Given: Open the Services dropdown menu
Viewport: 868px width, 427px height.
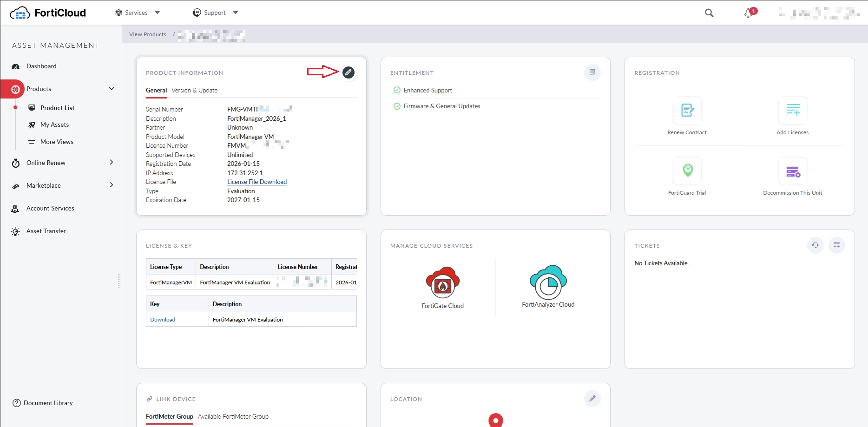Looking at the screenshot, I should click(138, 13).
